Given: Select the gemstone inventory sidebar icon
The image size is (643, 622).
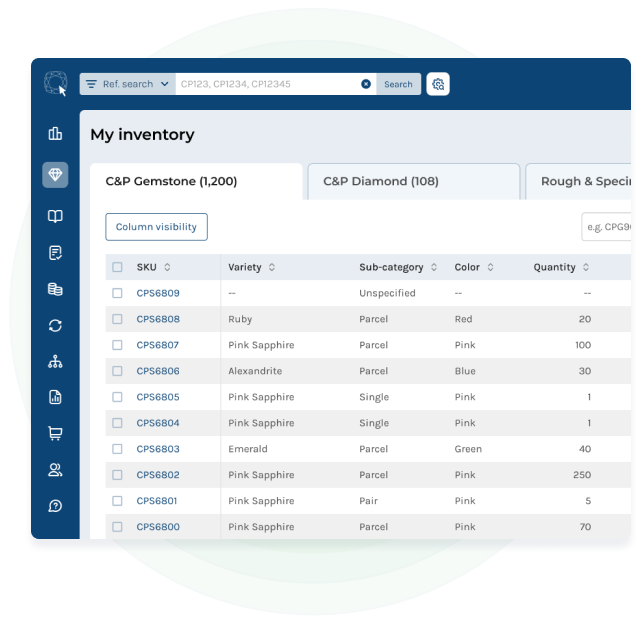Looking at the screenshot, I should click(x=55, y=175).
